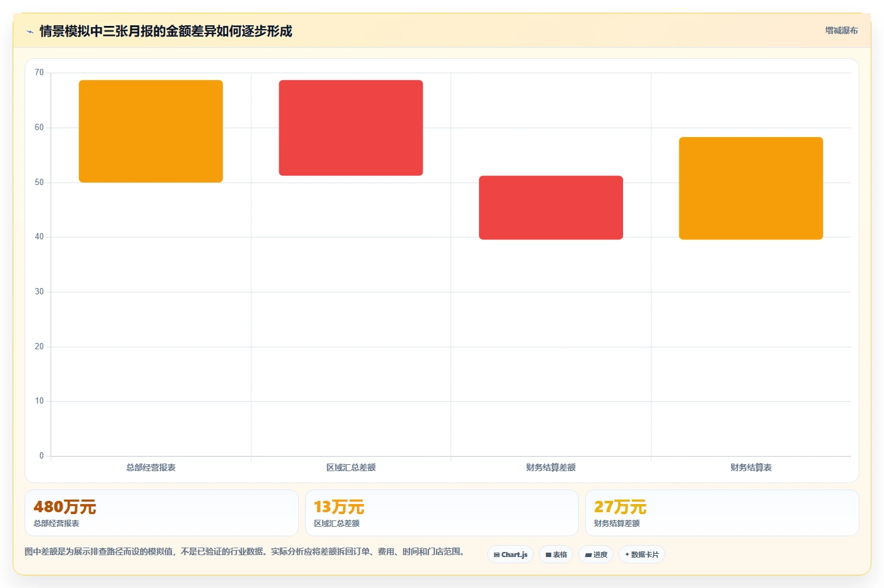Select the orange bar above 财务结算表

751,188
